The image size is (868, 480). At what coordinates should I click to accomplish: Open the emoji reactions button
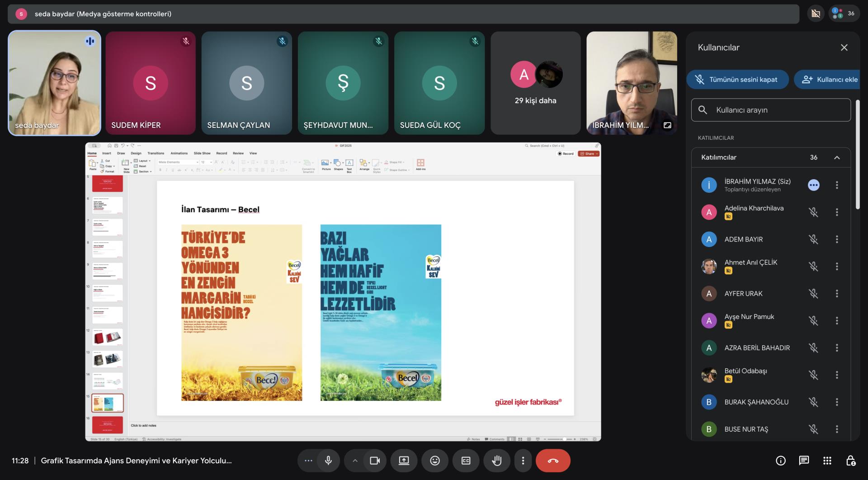click(434, 461)
